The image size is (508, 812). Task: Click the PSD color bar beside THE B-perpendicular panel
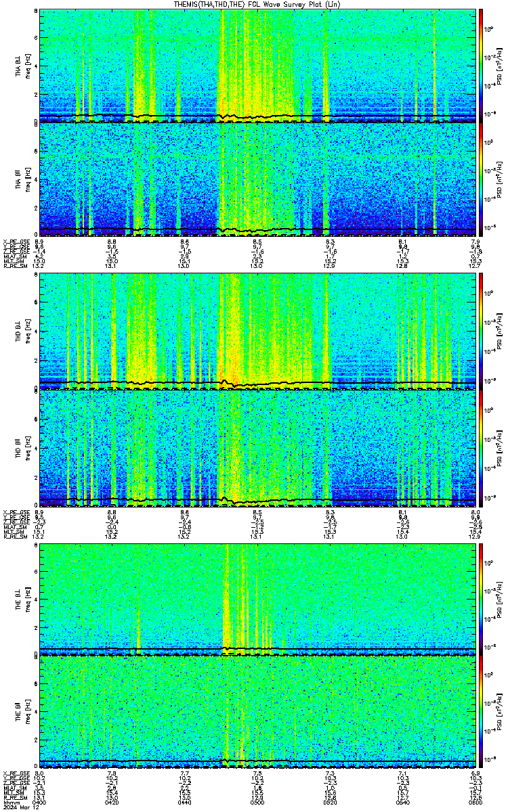(481, 599)
